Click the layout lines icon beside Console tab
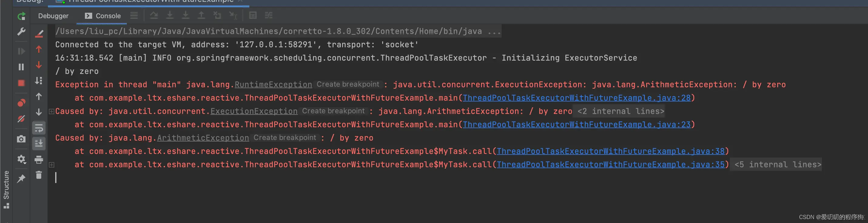 (x=134, y=15)
